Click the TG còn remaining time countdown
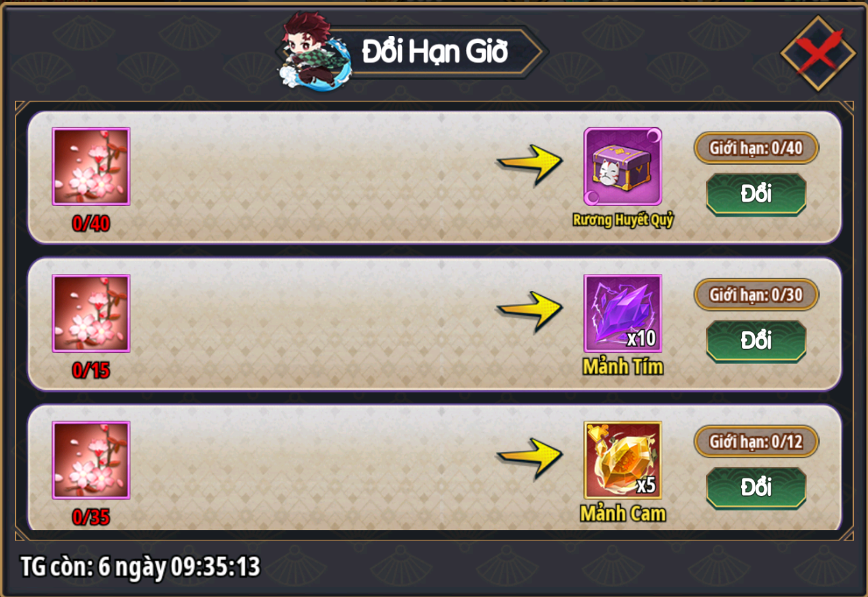The image size is (868, 597). [x=140, y=566]
